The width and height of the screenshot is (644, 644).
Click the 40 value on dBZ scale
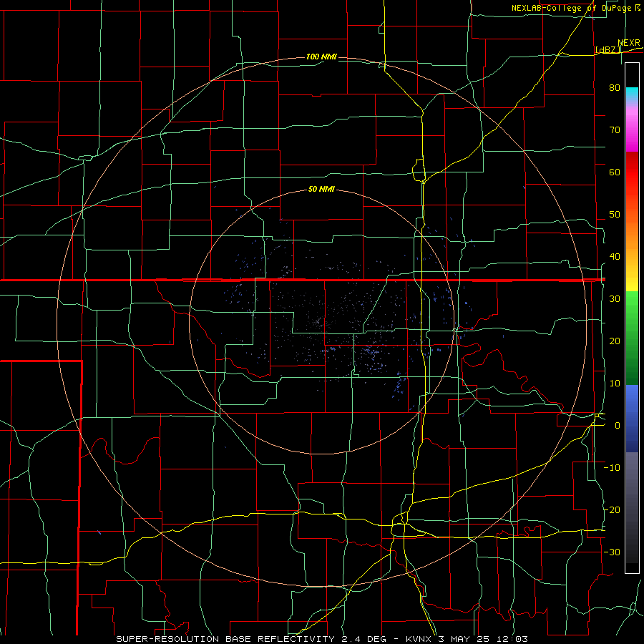[615, 257]
